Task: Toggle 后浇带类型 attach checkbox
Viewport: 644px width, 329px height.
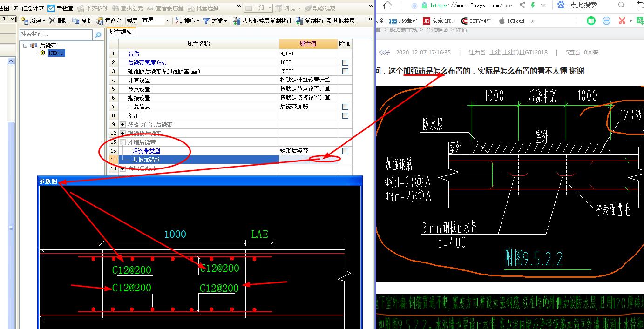Action: [345, 151]
